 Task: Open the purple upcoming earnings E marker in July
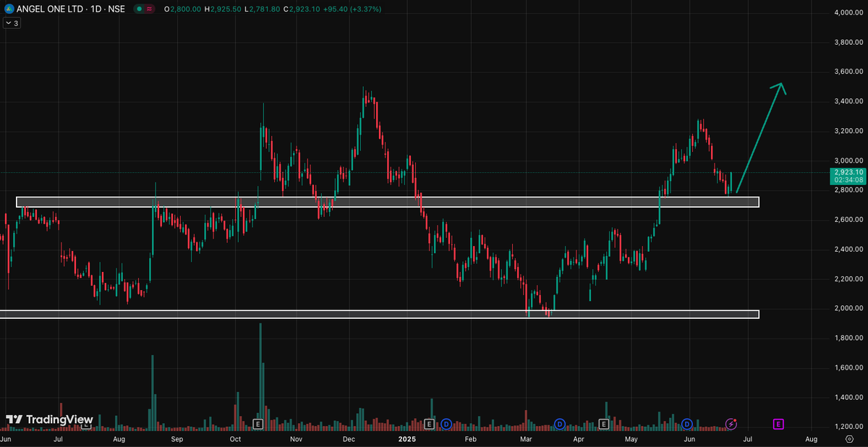pyautogui.click(x=778, y=423)
